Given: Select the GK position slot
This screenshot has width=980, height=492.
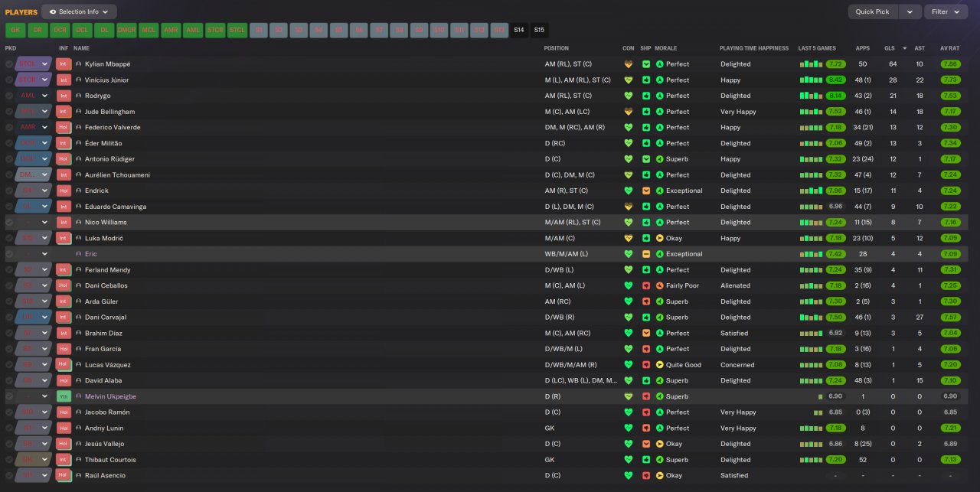Looking at the screenshot, I should pos(15,31).
